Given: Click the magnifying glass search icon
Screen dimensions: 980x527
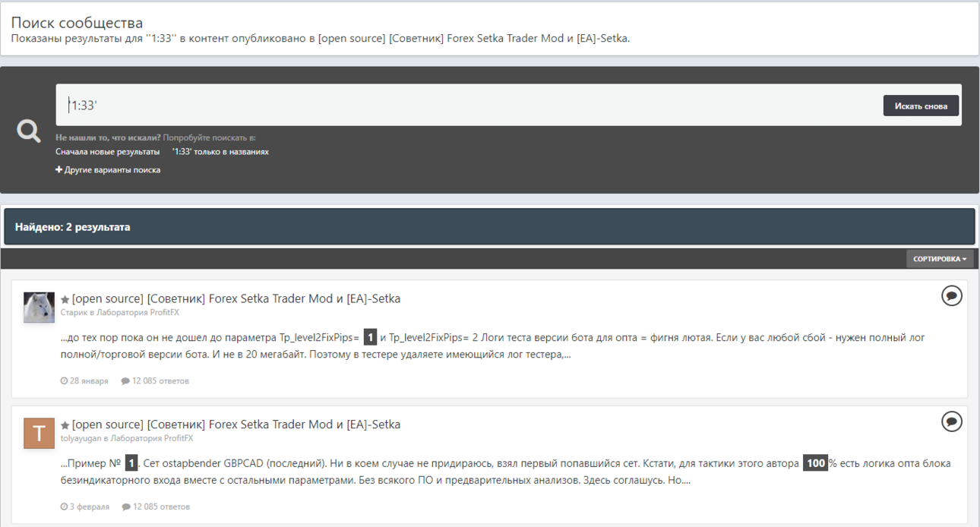Looking at the screenshot, I should tap(29, 131).
